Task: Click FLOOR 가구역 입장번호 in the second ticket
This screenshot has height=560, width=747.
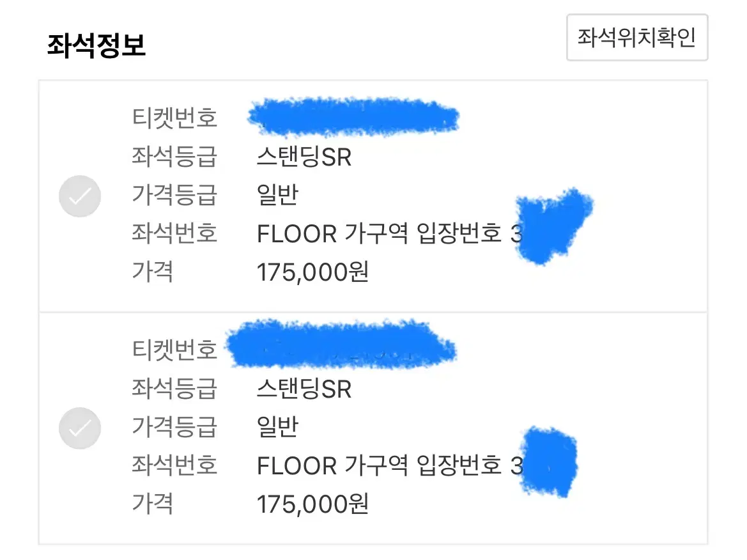Action: (x=379, y=465)
